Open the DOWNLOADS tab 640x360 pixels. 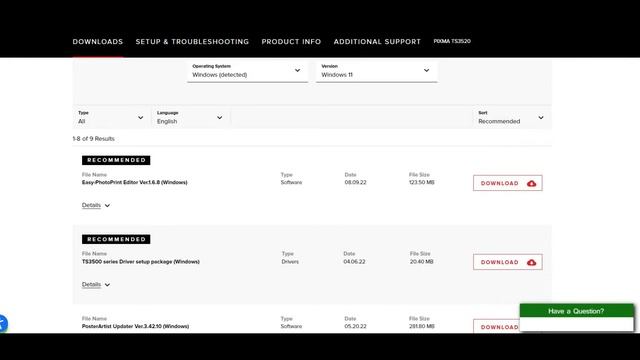pos(98,42)
